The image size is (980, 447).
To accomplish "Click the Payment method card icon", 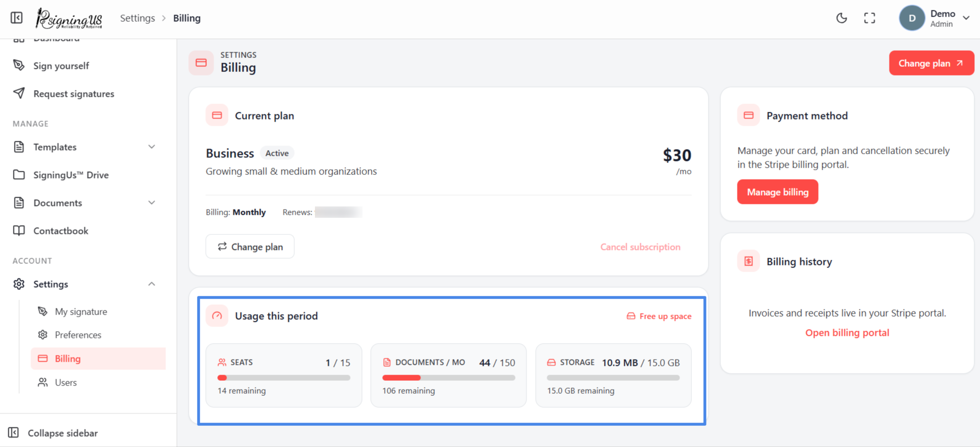I will point(748,115).
